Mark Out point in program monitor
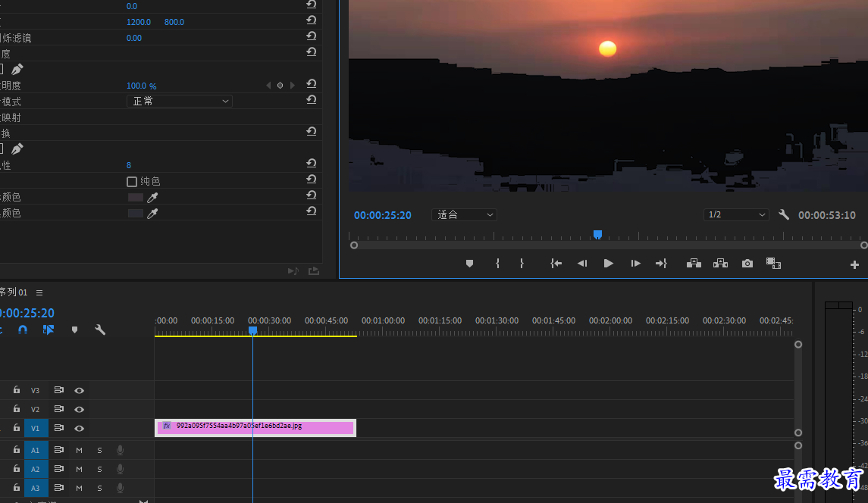This screenshot has width=868, height=503. [x=522, y=264]
